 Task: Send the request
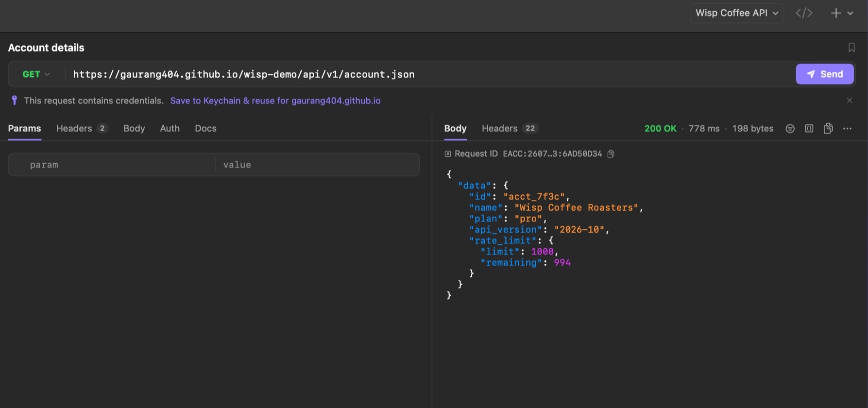[x=824, y=74]
